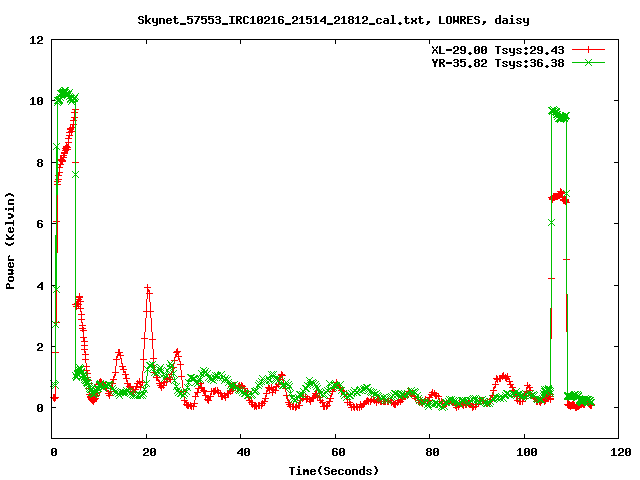Click the x-axis tick label 120
This screenshot has width=640, height=480.
point(621,452)
